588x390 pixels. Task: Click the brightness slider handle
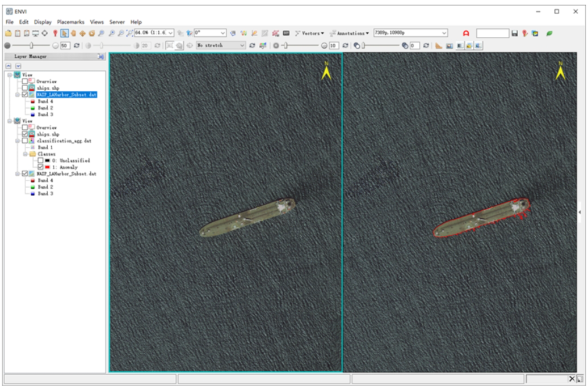coord(32,46)
